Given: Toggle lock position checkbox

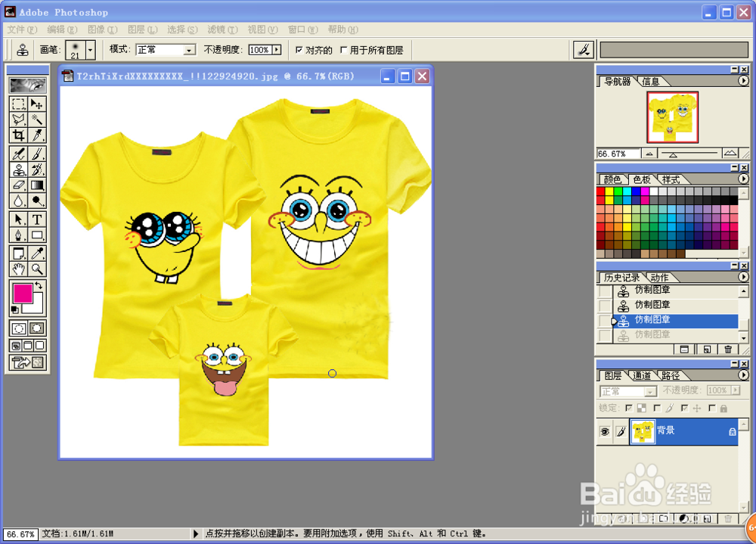Looking at the screenshot, I should click(x=685, y=409).
